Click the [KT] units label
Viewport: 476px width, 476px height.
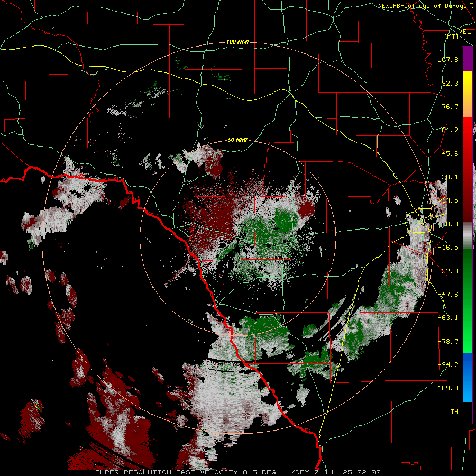pos(452,36)
